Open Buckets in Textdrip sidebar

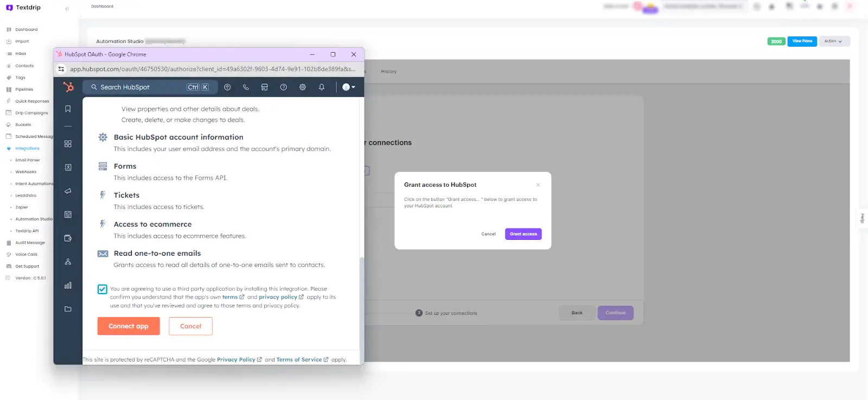23,125
